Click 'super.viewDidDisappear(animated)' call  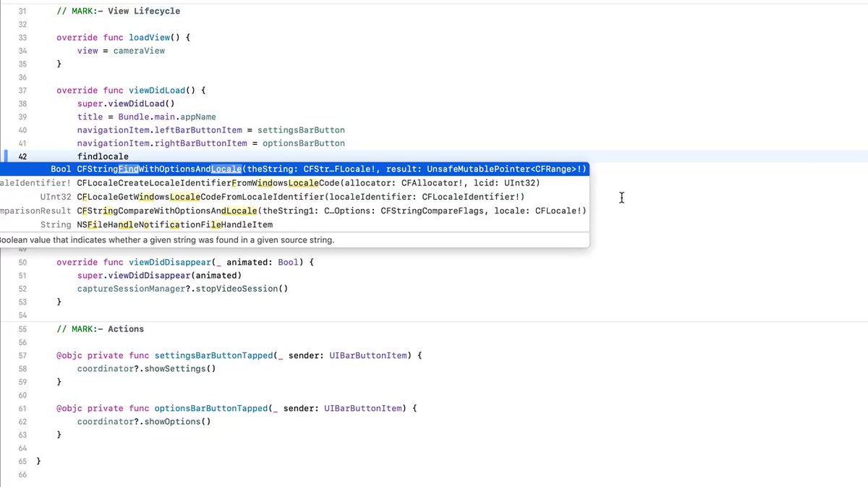coord(159,276)
